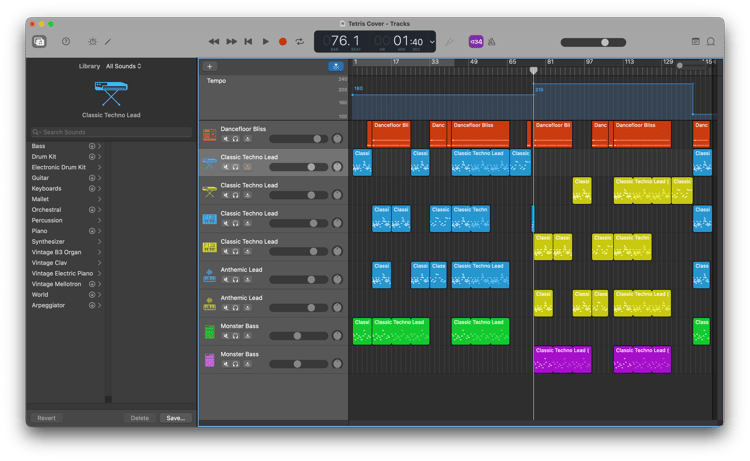Open Smart Controls dial button
The height and width of the screenshot is (461, 750).
point(93,42)
